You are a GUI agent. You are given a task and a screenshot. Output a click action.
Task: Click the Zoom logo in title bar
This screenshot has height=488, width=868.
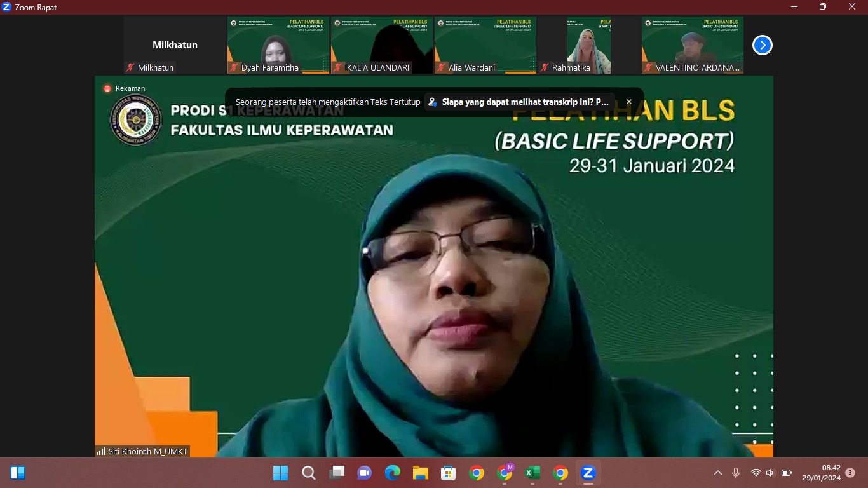tap(7, 7)
